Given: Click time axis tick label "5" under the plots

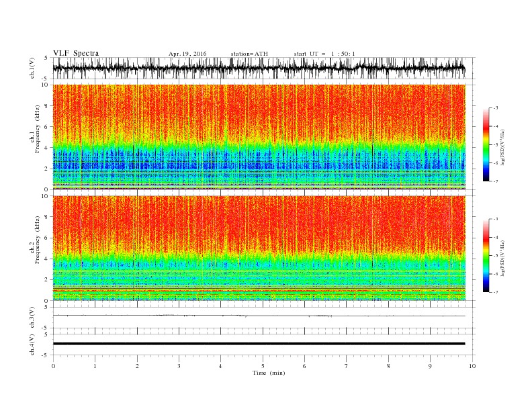Looking at the screenshot, I should pyautogui.click(x=263, y=366).
